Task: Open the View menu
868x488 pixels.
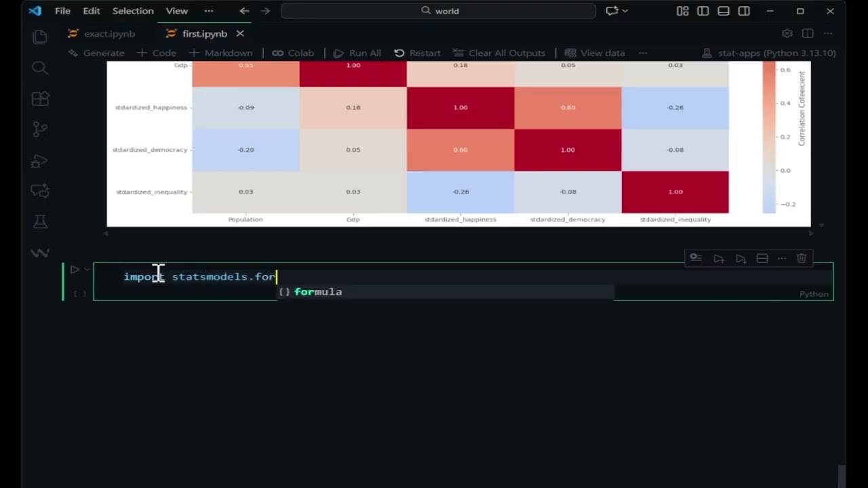Action: tap(177, 11)
